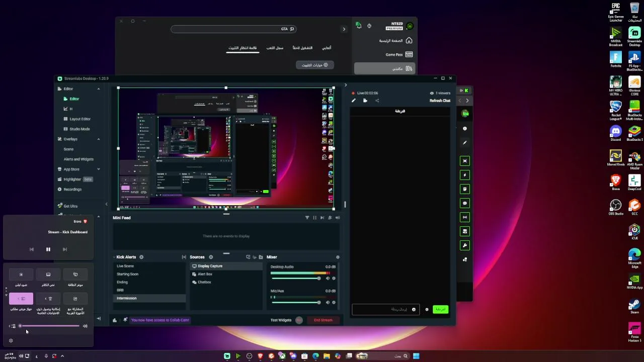Open scene transitions in Kick Alerts panel
The image size is (644, 362).
184,257
